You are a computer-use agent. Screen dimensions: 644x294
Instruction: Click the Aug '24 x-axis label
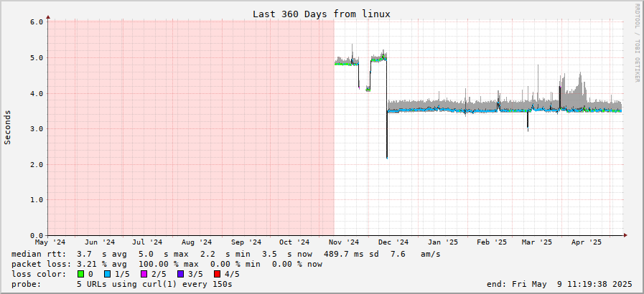point(196,242)
